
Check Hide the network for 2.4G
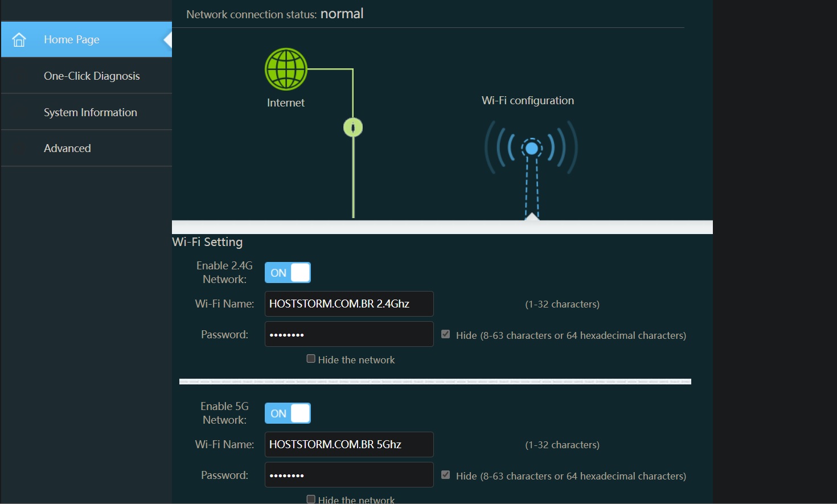311,359
